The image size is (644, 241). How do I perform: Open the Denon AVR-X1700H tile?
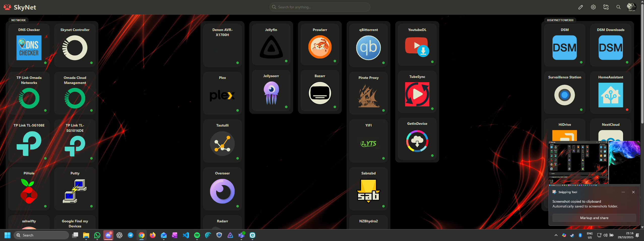(x=222, y=45)
